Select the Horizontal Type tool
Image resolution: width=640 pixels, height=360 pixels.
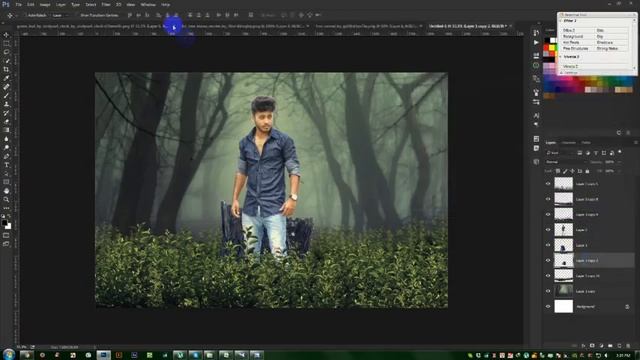click(x=6, y=164)
